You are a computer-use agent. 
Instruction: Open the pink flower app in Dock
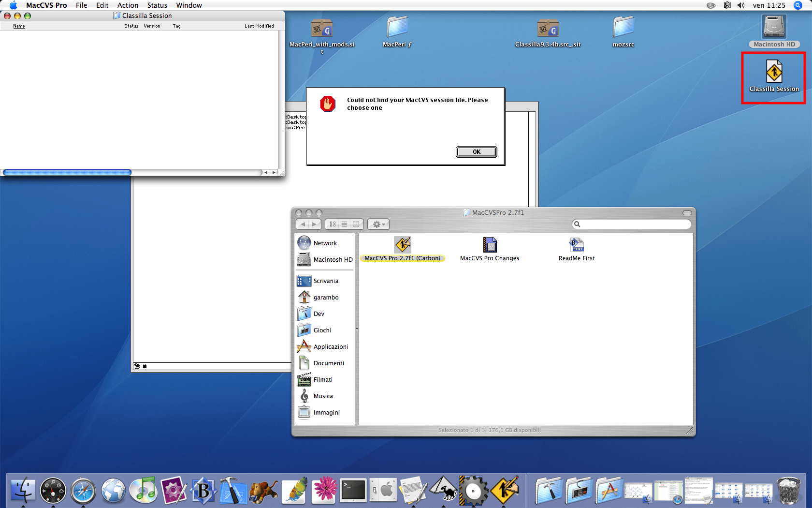[x=324, y=490]
